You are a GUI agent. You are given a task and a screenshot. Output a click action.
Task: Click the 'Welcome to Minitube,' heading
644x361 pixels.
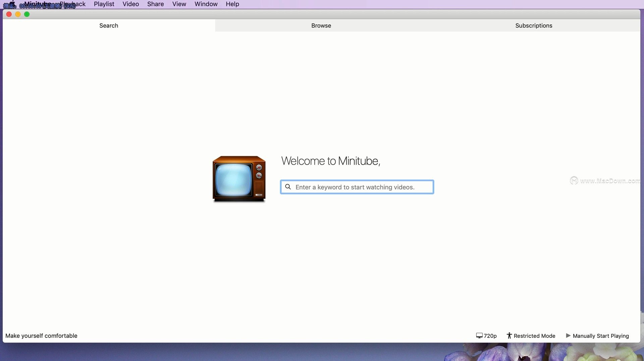pyautogui.click(x=330, y=161)
